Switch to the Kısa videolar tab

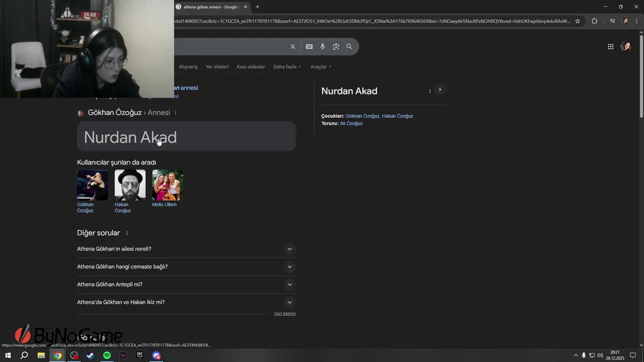[x=251, y=67]
